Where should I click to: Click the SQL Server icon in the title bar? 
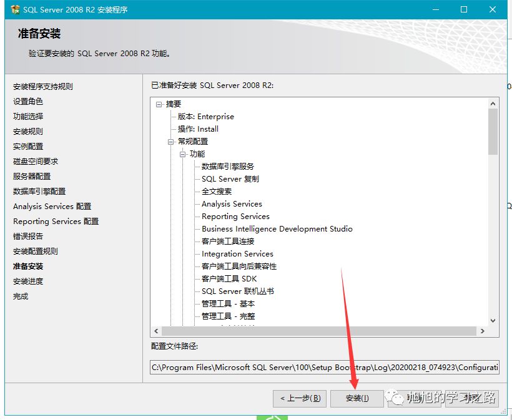point(12,9)
